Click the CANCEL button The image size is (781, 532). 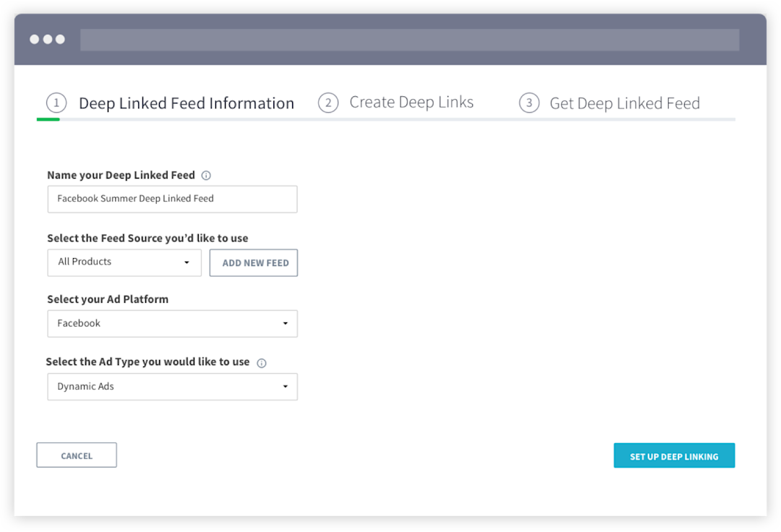coord(77,455)
